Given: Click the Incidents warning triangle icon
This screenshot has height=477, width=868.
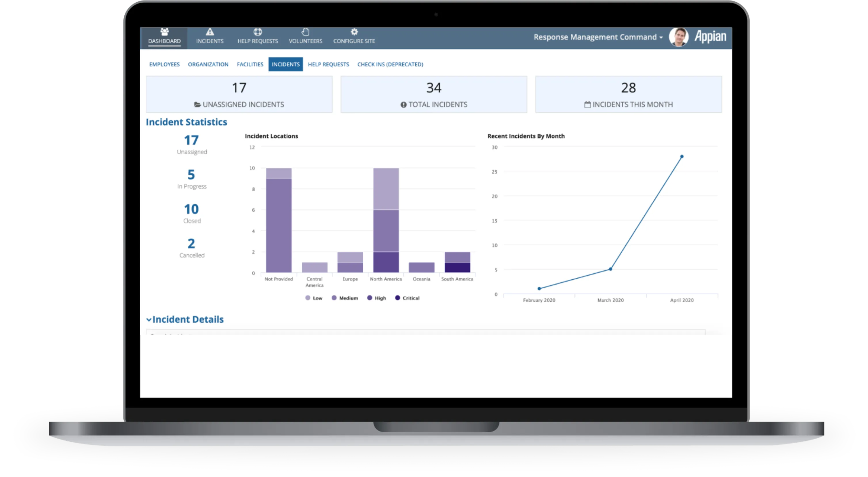Looking at the screenshot, I should click(x=210, y=32).
